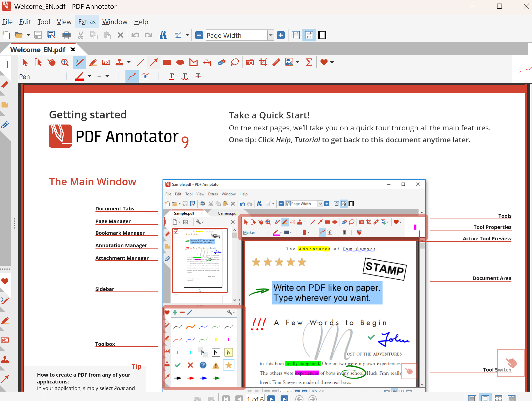Open the Annotation Manager yellow note icon
The image size is (532, 401).
point(5,105)
